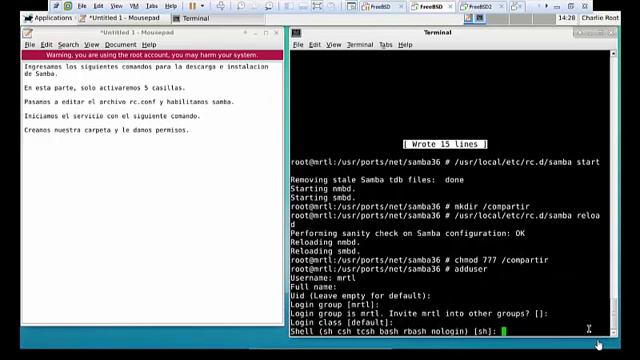
Task: Open VMware File menu
Action: click(x=82, y=6)
